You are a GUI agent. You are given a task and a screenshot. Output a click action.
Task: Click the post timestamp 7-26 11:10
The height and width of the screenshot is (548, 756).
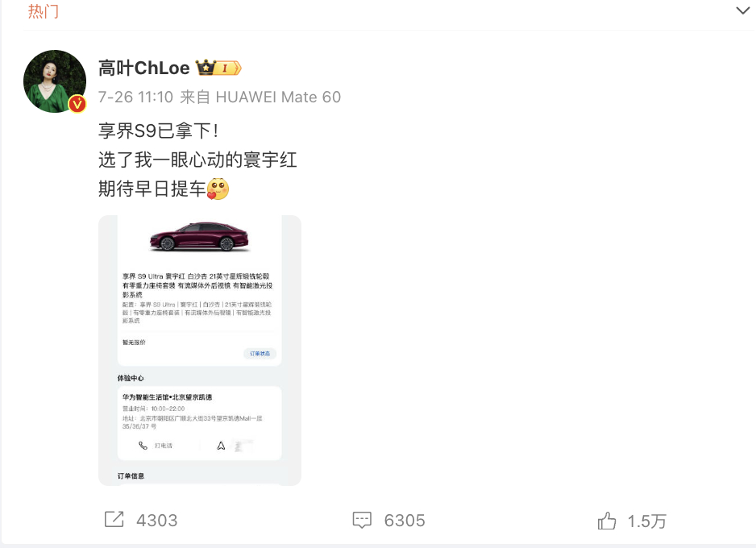(135, 97)
